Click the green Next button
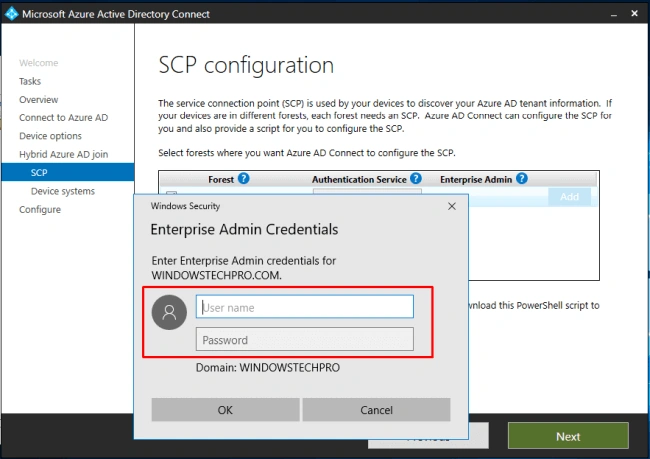This screenshot has width=650, height=459. tap(568, 436)
